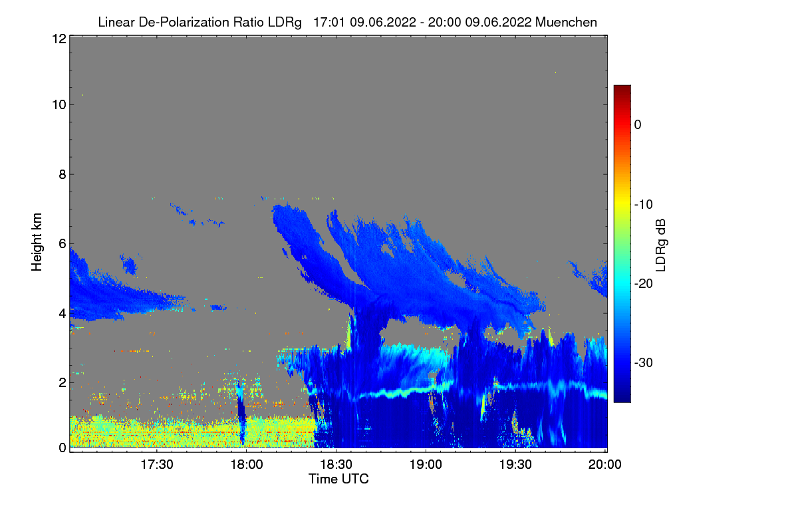Click the 'Height km' y-axis label
This screenshot has height=532, width=798.
click(x=37, y=243)
